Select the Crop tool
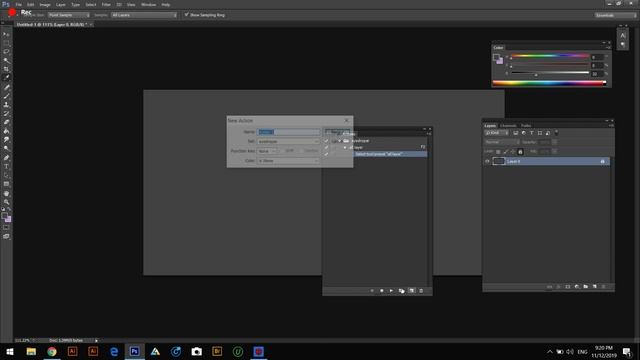 click(6, 69)
